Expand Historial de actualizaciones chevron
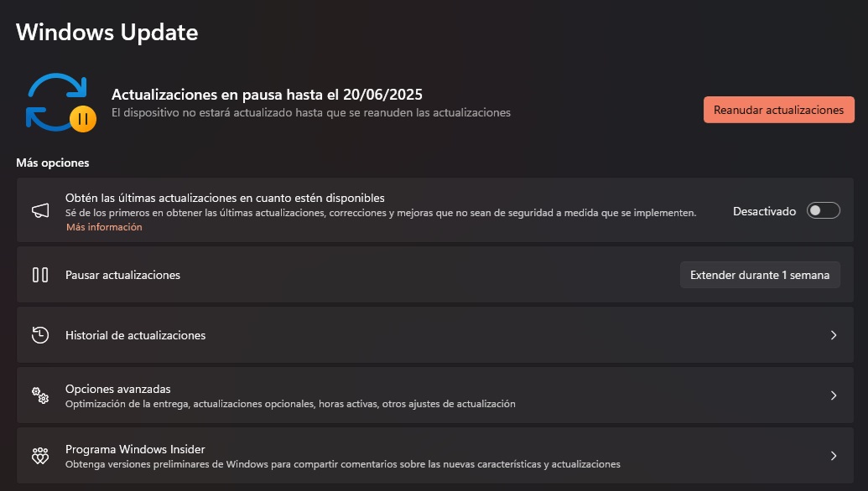 pos(834,335)
